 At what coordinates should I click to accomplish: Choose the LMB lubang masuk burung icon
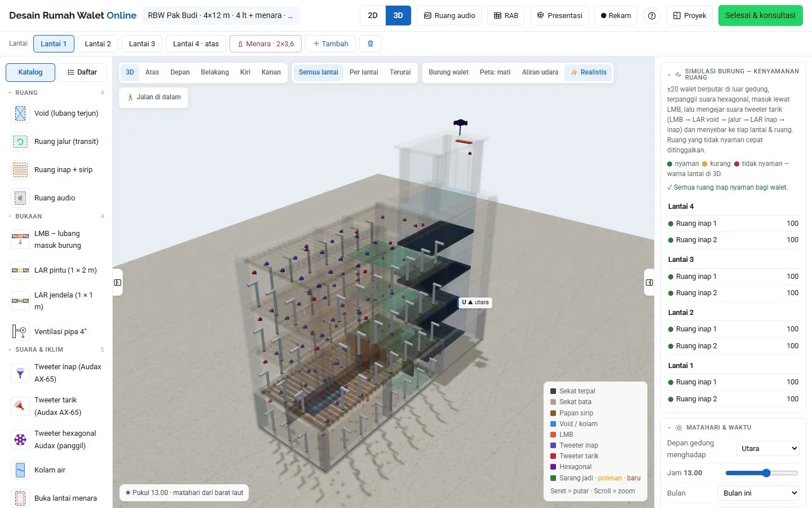tap(20, 239)
